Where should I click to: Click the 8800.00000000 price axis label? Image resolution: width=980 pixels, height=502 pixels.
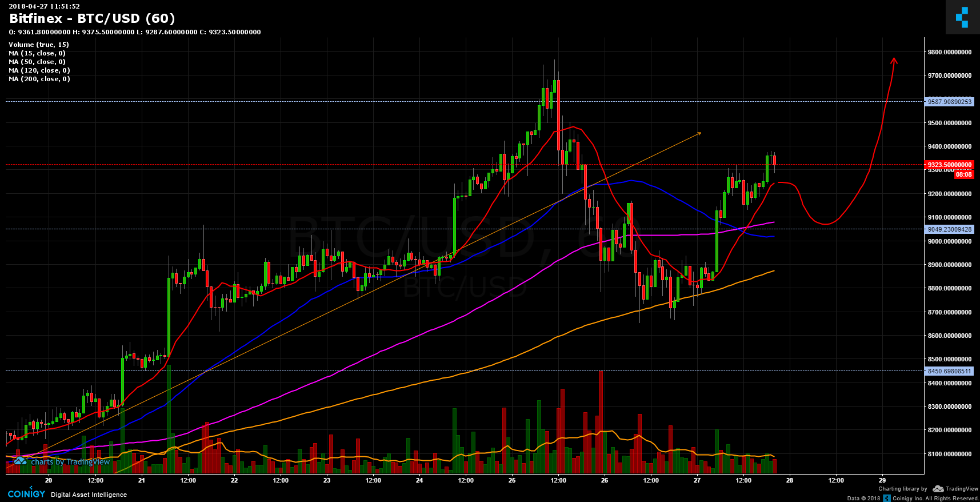tap(950, 288)
